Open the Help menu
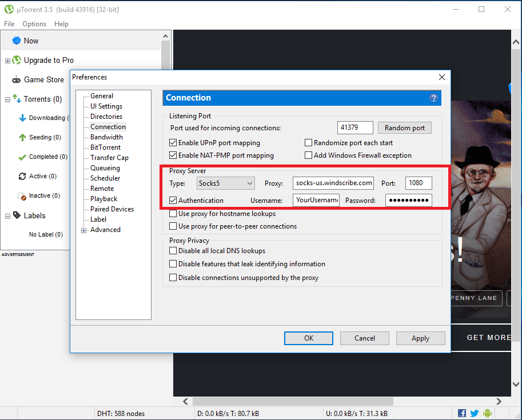 tap(61, 24)
